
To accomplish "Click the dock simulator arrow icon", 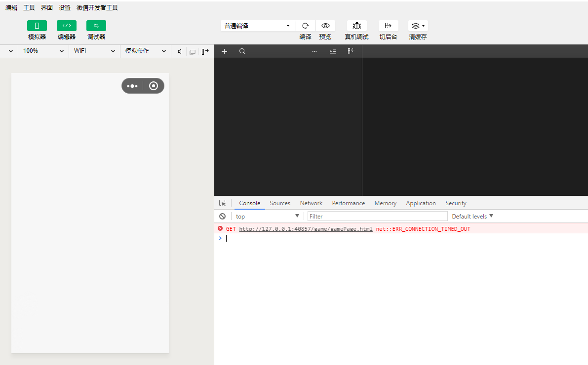I will coord(205,51).
